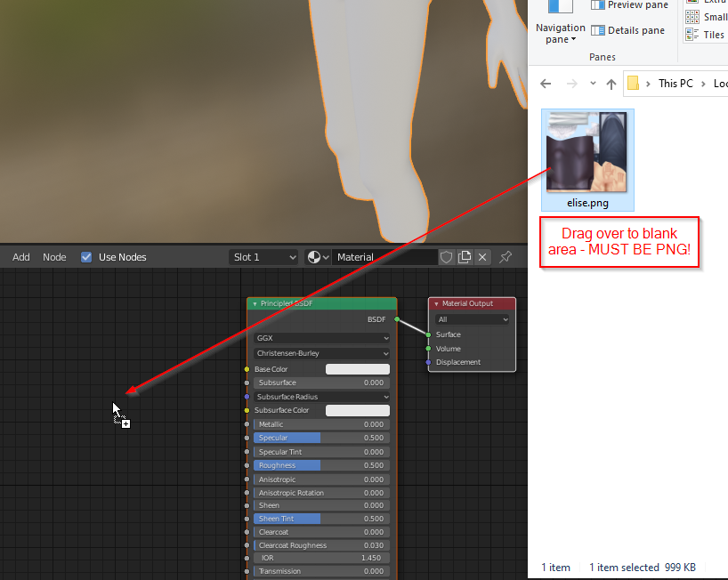
Task: Click the Metallic value field
Action: pos(322,424)
